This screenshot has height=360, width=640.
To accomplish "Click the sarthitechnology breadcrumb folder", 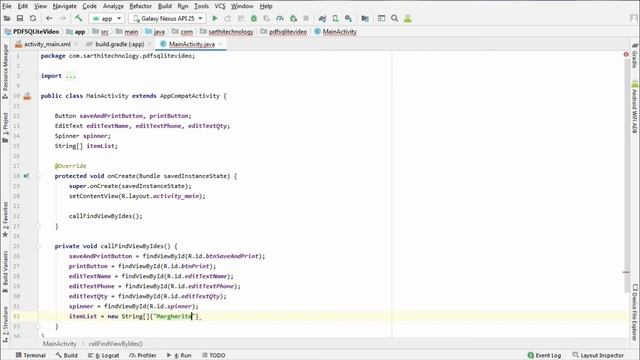I will tap(231, 31).
